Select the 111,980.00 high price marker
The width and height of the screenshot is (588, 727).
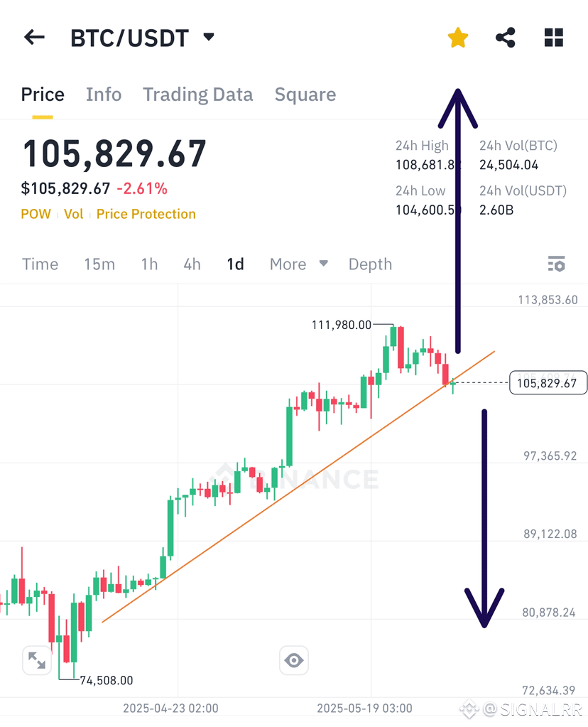342,325
